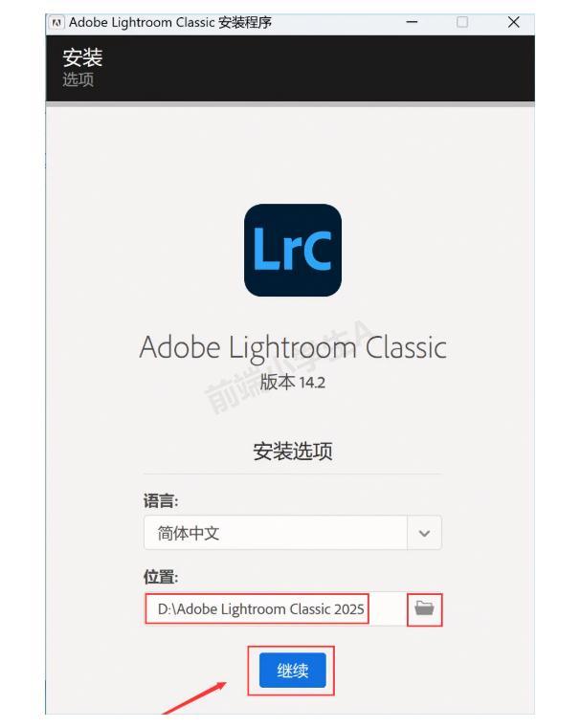Click the 选项 subtitle in the header

tap(78, 79)
